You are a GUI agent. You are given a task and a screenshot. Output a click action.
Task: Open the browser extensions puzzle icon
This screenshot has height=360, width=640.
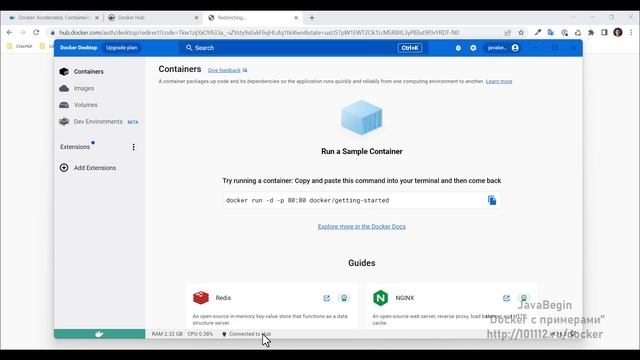(591, 33)
